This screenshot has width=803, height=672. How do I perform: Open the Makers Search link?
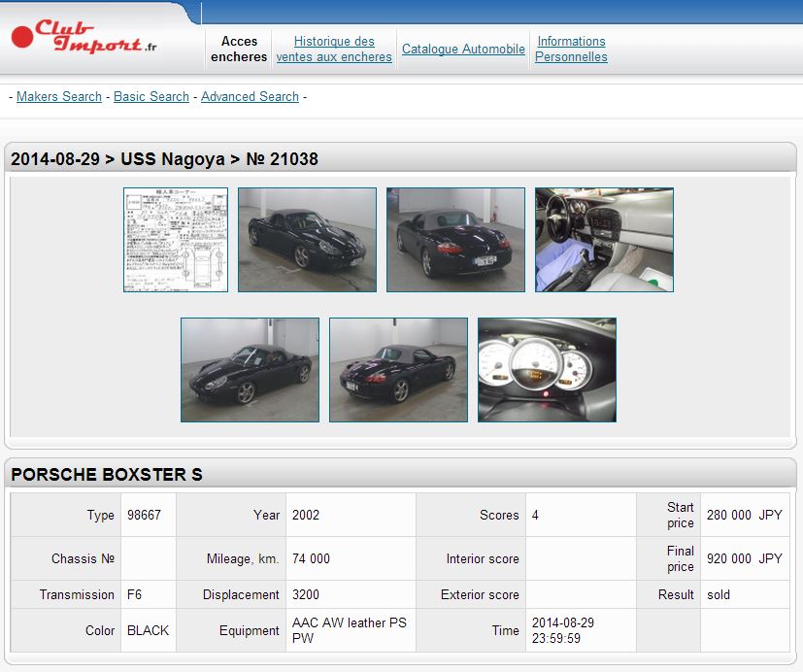click(59, 96)
